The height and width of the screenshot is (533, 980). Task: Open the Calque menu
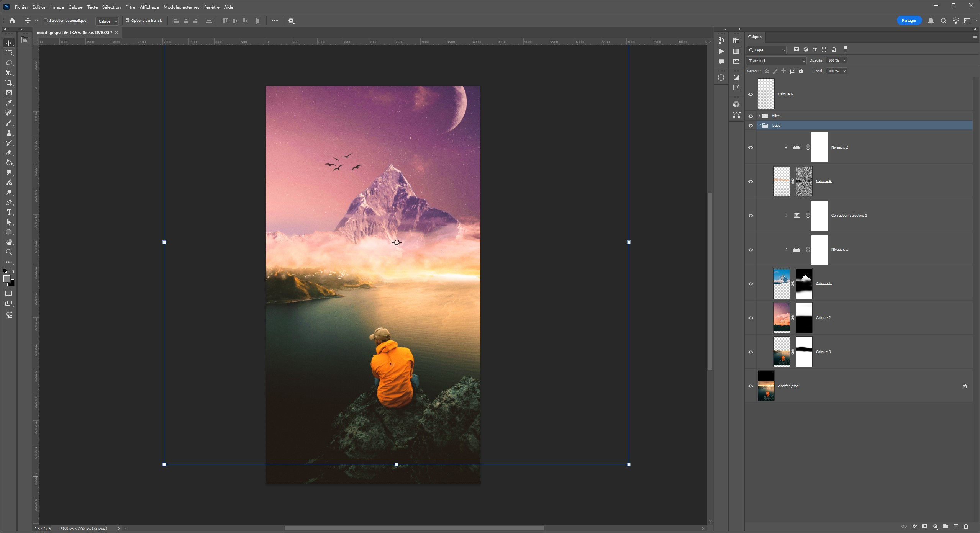(75, 7)
